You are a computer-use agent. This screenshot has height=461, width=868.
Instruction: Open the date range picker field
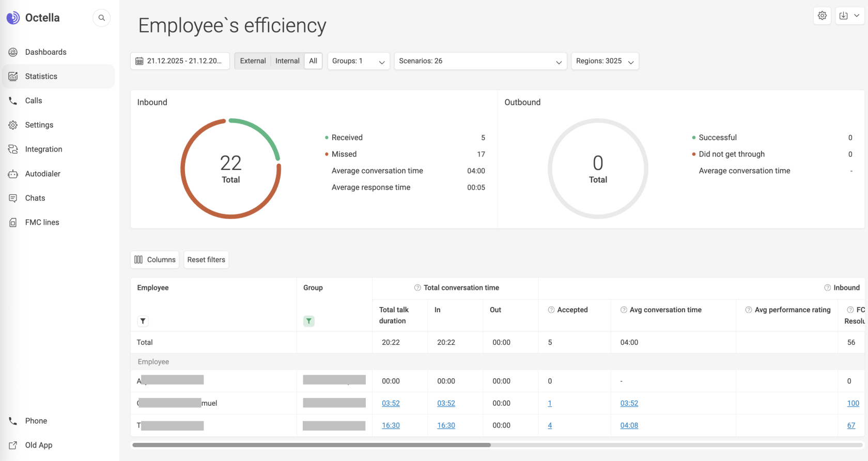coord(180,61)
